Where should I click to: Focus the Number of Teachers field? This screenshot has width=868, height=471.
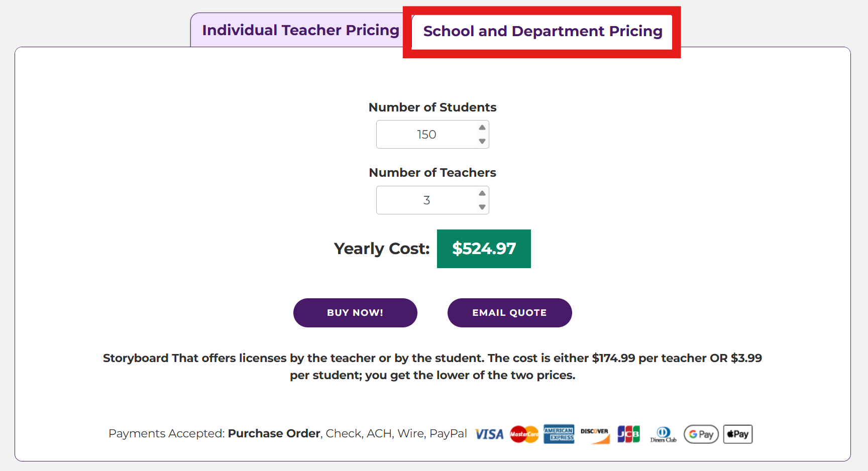pos(426,200)
